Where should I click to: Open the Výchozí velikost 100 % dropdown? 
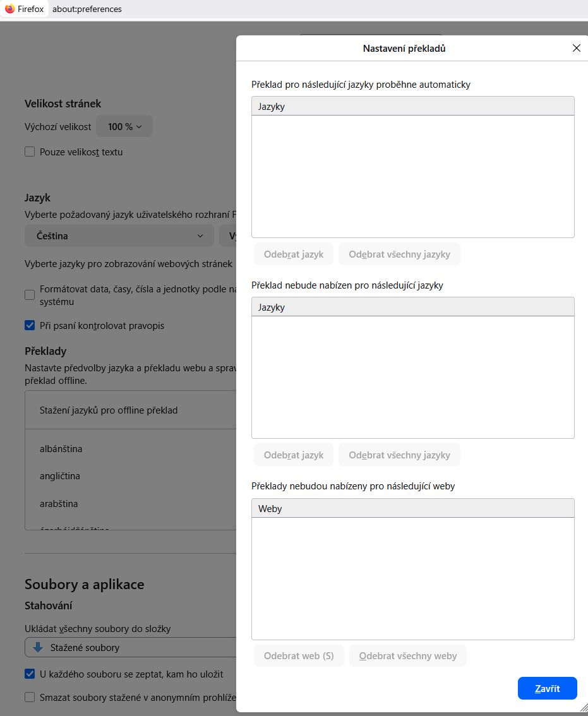[124, 127]
